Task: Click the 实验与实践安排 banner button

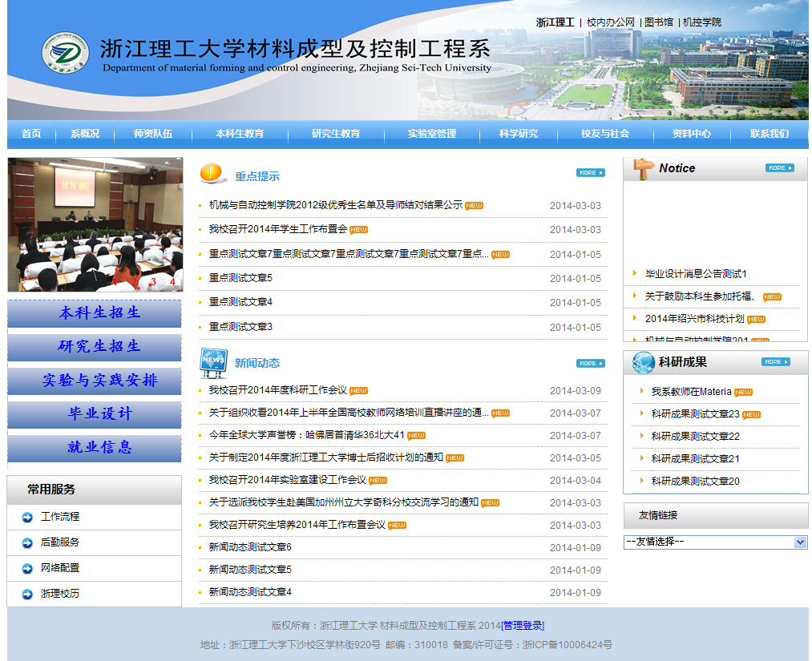Action: click(x=95, y=381)
